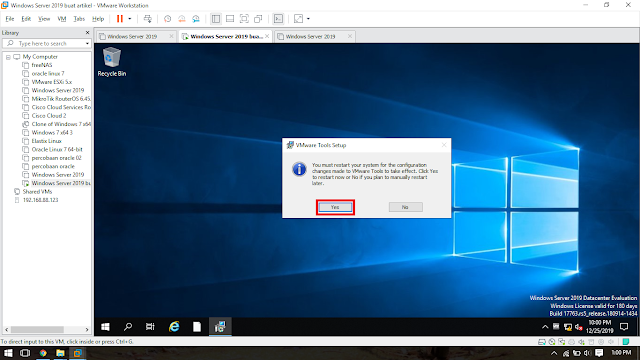Image resolution: width=640 pixels, height=360 pixels.
Task: Open guest Action Center notifications
Action: 624,327
